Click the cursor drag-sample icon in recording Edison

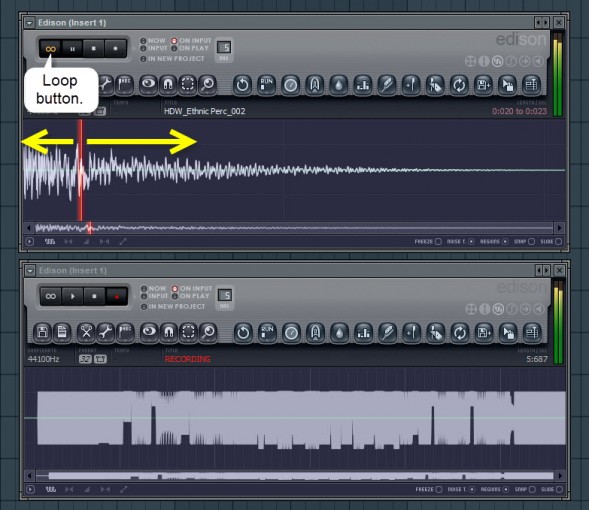[x=508, y=332]
